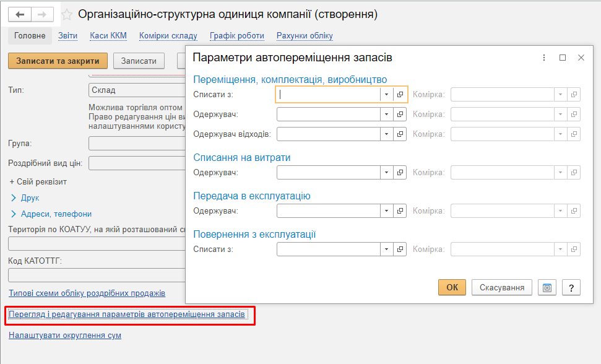Open Одержувач відходів value form icon

400,134
